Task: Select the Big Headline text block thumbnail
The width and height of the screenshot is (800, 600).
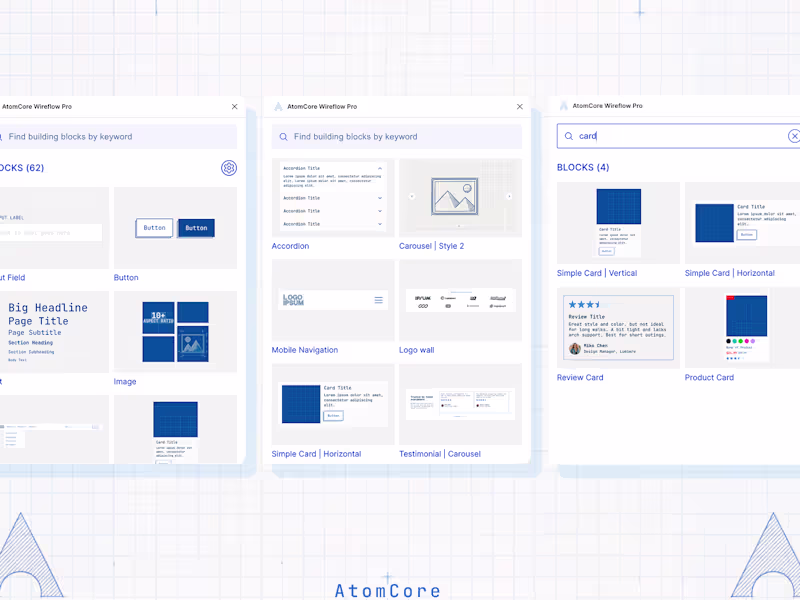Action: (x=54, y=332)
